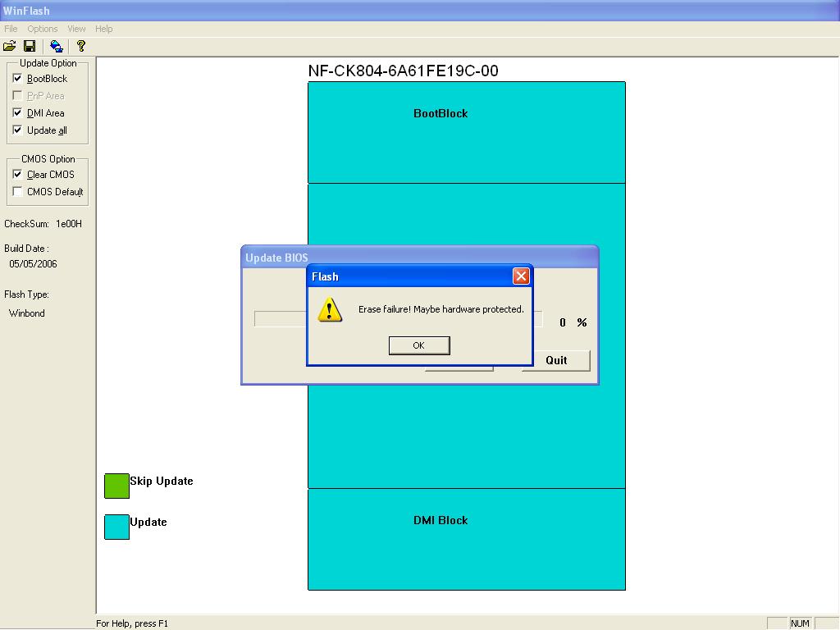Screen dimensions: 840x630
Task: Enable the CMOS Default checkbox
Action: pos(18,191)
